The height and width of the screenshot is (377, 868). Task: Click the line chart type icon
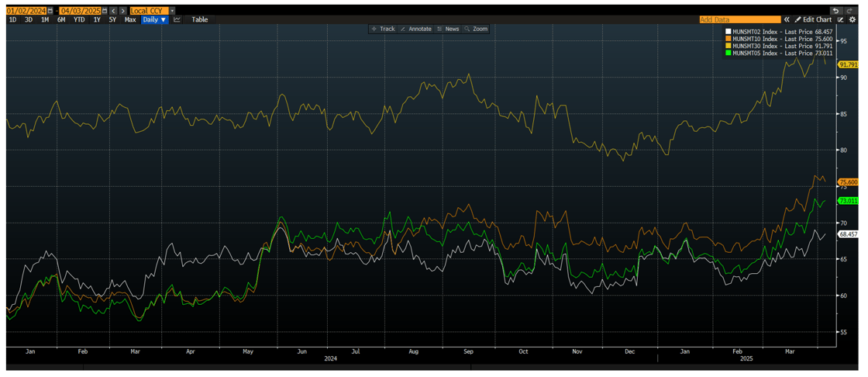[x=177, y=19]
